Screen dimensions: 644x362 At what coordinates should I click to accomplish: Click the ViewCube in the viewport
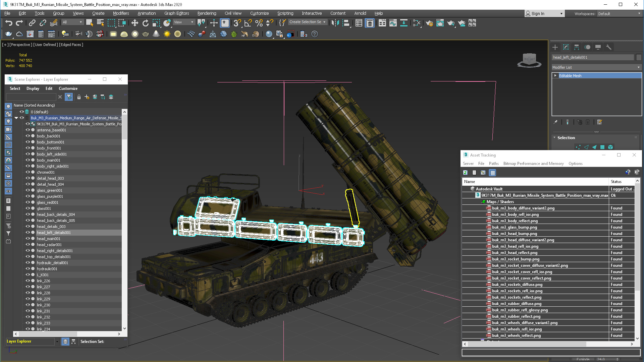(529, 60)
